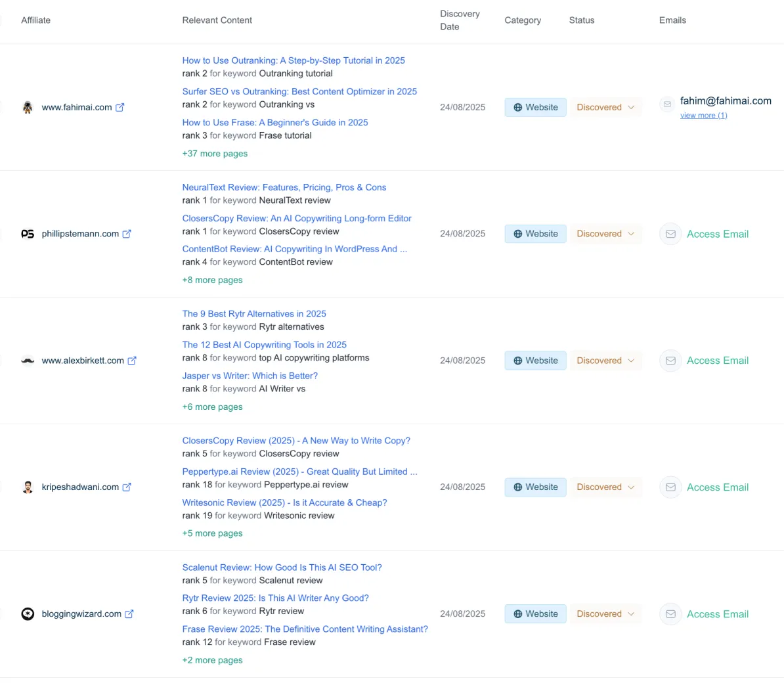Open Discovered status dropdown for alexbirkett.com
Screen dimensions: 784x687
point(605,361)
